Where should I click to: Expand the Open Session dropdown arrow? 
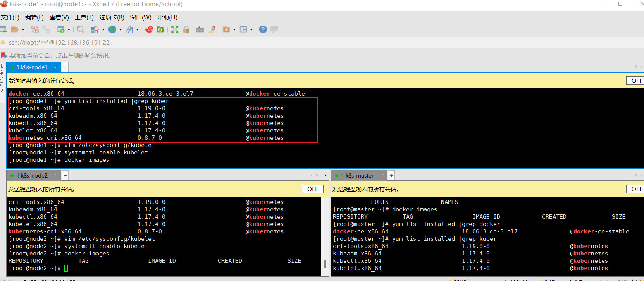23,29
